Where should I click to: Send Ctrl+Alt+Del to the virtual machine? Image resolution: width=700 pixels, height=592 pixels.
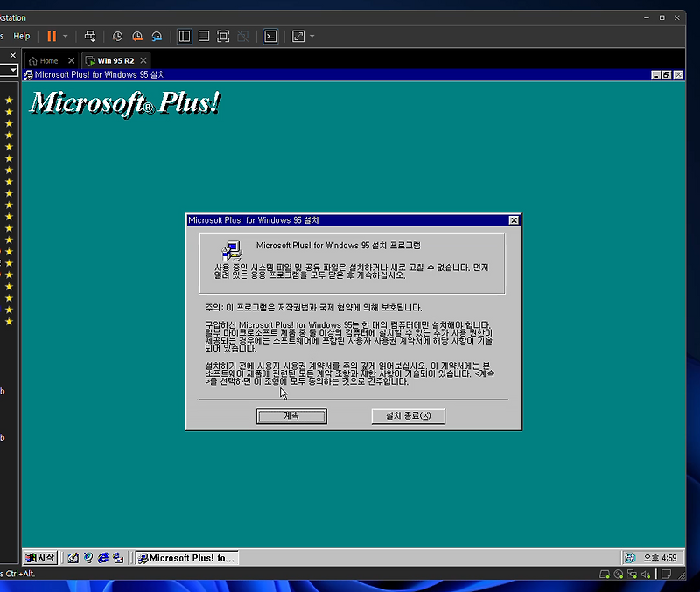(x=89, y=36)
